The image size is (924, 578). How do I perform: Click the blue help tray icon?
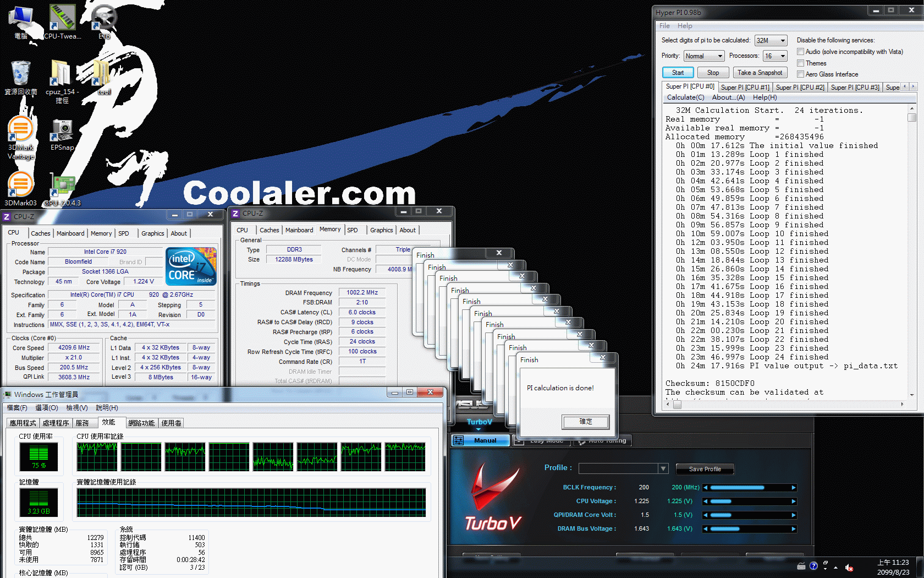pyautogui.click(x=813, y=566)
